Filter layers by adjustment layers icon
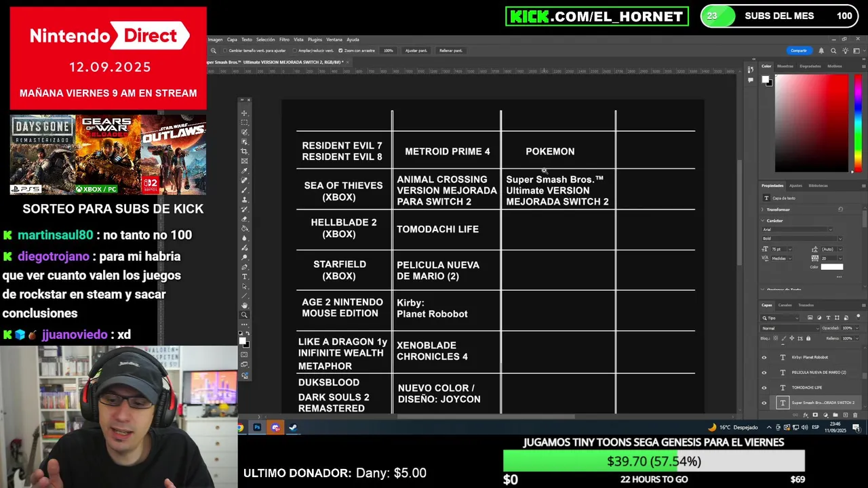868x488 pixels. [819, 318]
